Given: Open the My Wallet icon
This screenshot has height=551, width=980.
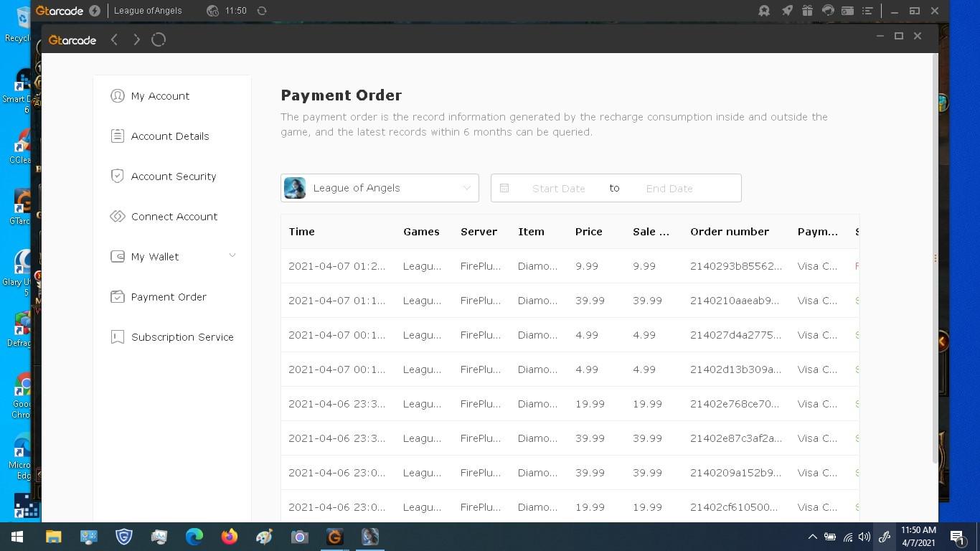Looking at the screenshot, I should pyautogui.click(x=118, y=256).
